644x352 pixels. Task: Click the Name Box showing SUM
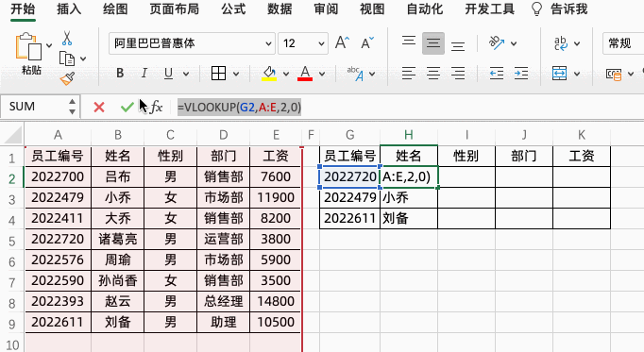coord(33,107)
